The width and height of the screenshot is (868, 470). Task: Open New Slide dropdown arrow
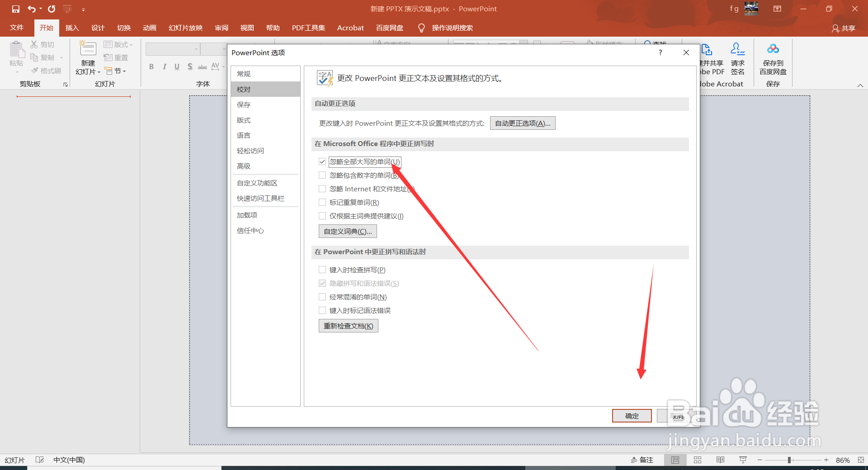99,72
